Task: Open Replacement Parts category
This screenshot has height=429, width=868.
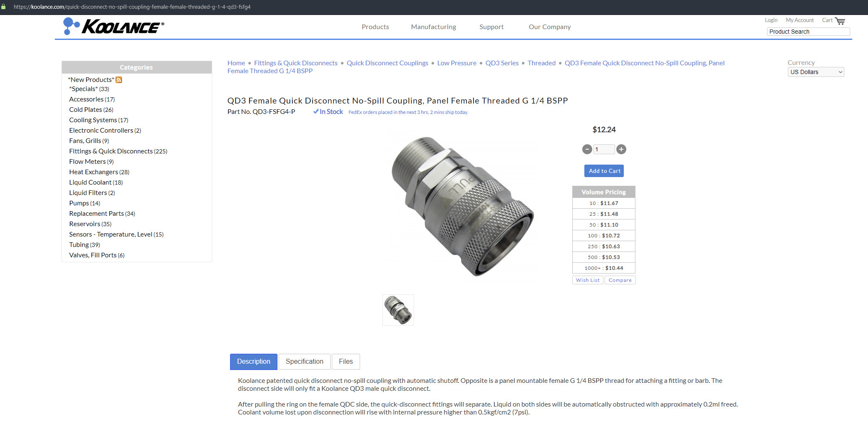Action: (x=102, y=214)
